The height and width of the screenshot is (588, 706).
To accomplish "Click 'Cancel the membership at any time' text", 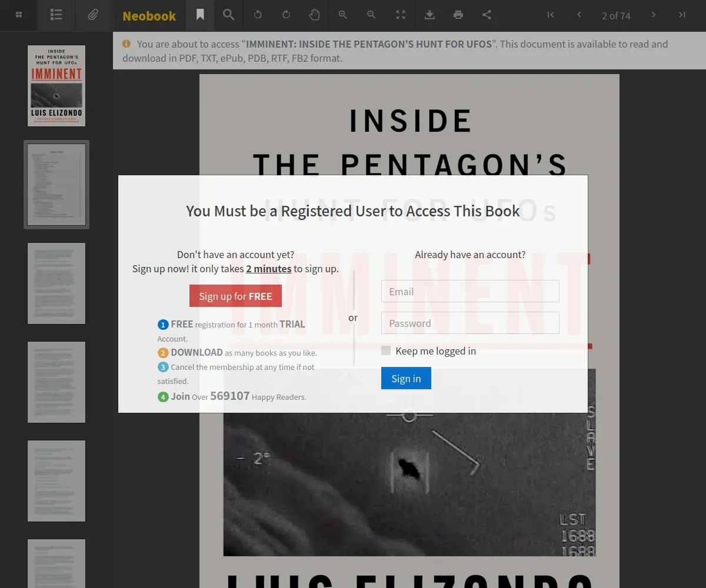I will coord(236,374).
